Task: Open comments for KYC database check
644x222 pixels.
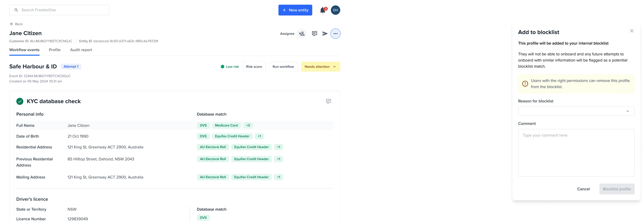Action: click(x=329, y=101)
